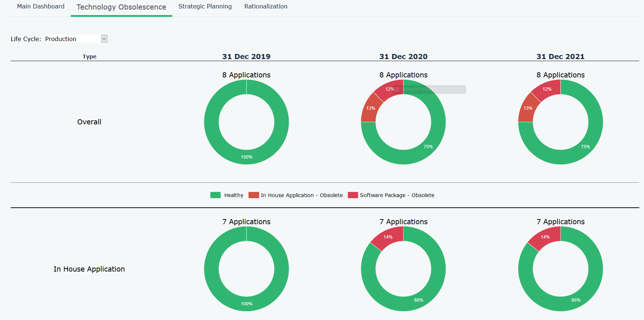Select 14% slice in 2021 In House chart
Screen dimensions: 644x320
coord(545,237)
